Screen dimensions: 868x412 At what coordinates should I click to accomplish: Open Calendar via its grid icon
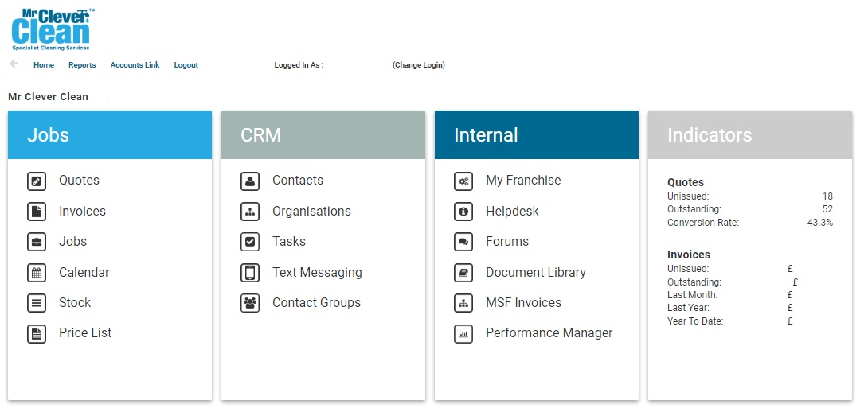click(x=37, y=273)
